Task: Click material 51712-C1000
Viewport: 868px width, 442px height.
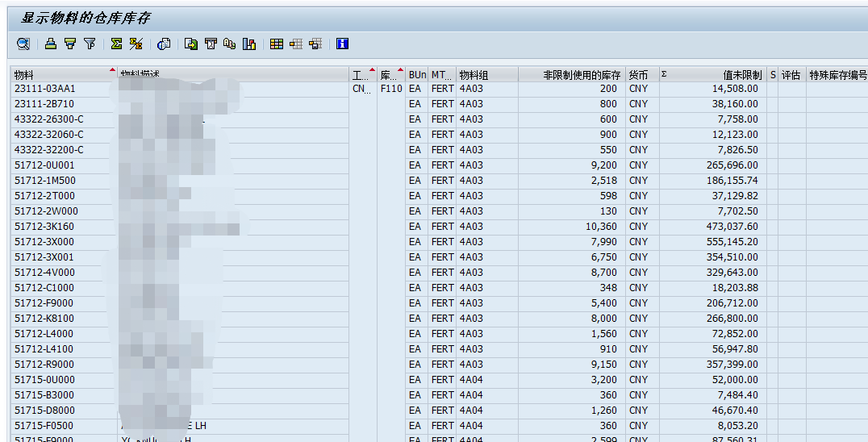Action: click(x=44, y=288)
